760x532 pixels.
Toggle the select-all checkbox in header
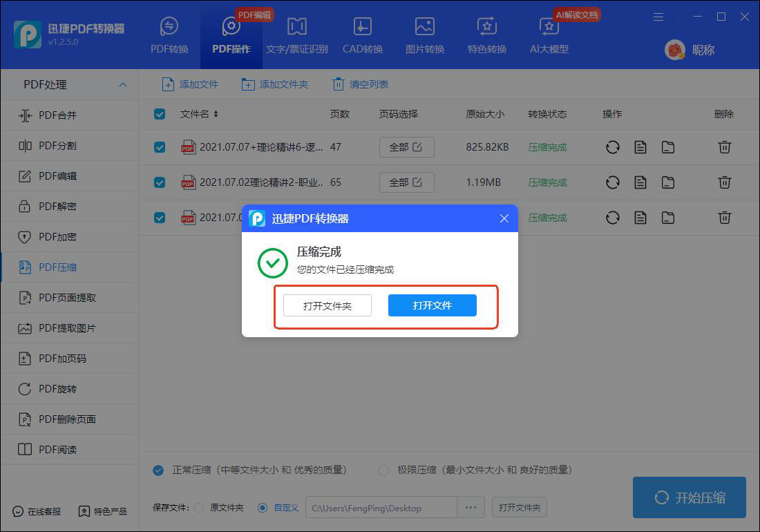[160, 114]
